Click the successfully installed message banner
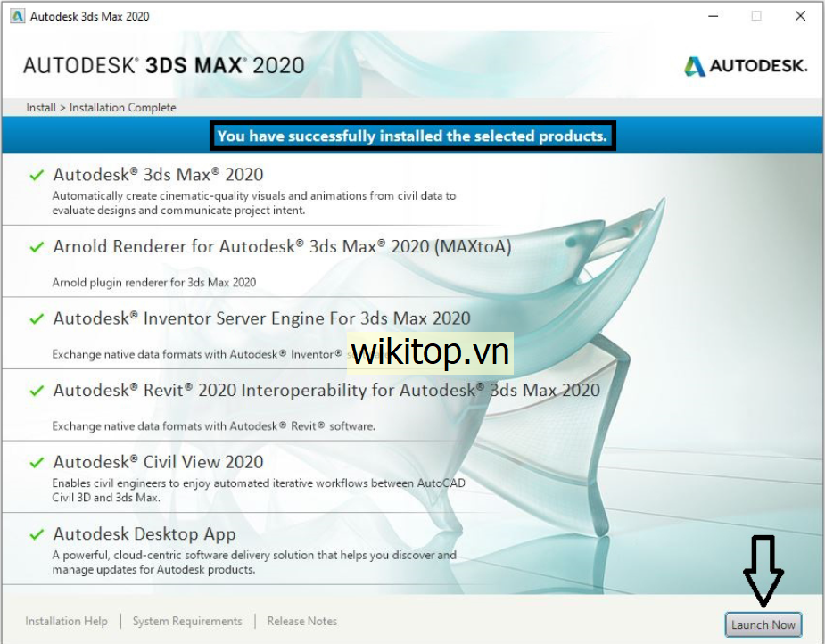Image resolution: width=825 pixels, height=644 pixels. click(x=412, y=136)
